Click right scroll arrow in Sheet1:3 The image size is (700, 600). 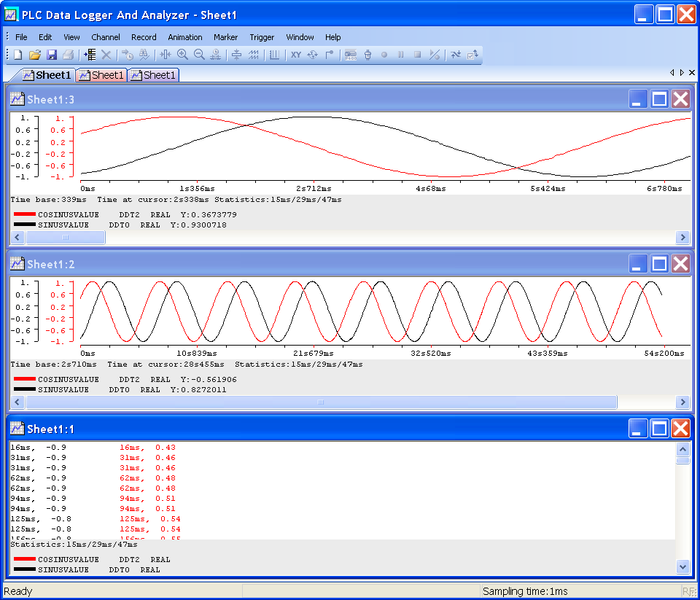(682, 237)
